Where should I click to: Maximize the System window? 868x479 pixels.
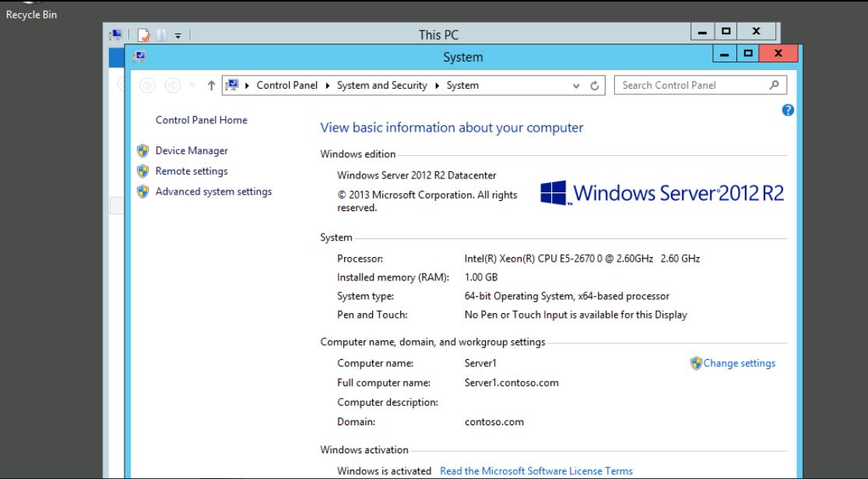pyautogui.click(x=748, y=54)
